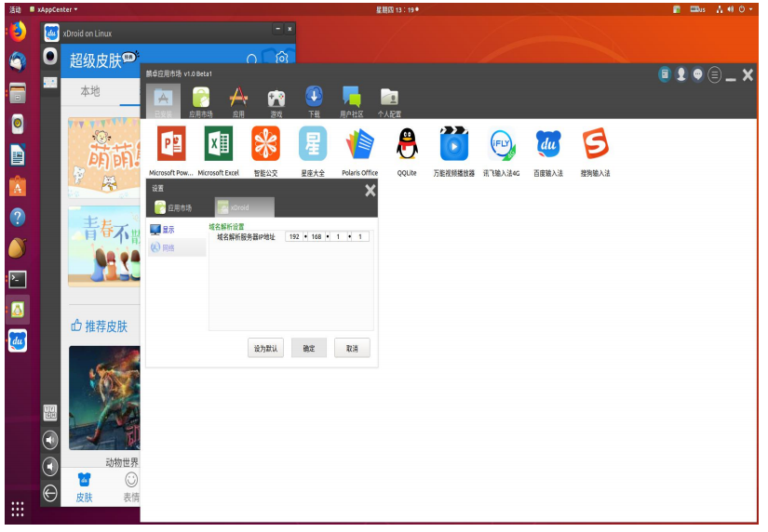Open the 用户社区 community tab
This screenshot has width=768, height=532.
click(x=352, y=101)
